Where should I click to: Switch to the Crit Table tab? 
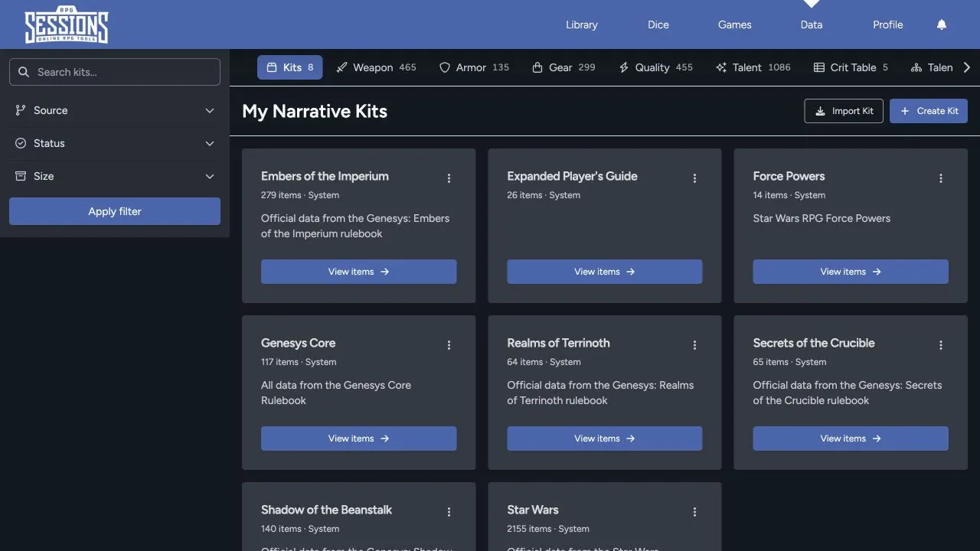[x=851, y=67]
